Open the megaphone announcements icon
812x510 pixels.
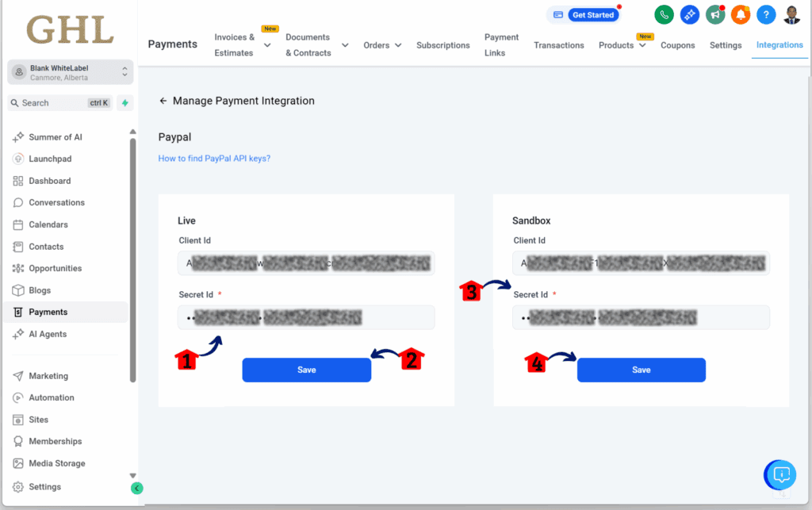[715, 14]
